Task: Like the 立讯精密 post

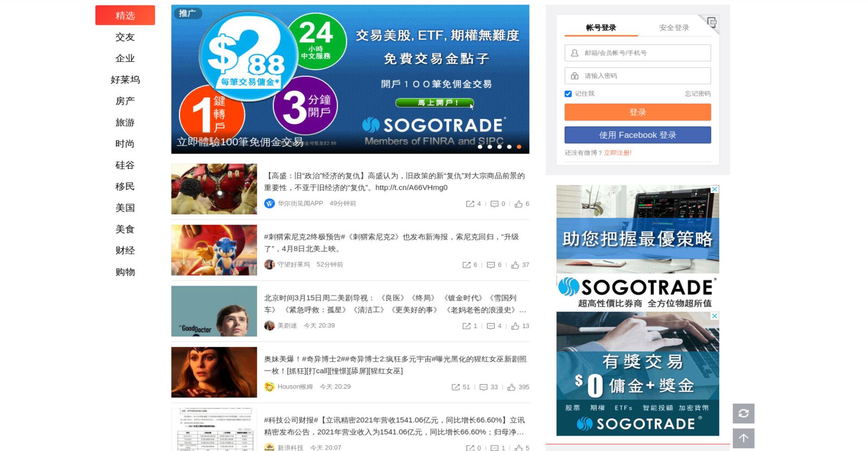Action: tap(519, 448)
